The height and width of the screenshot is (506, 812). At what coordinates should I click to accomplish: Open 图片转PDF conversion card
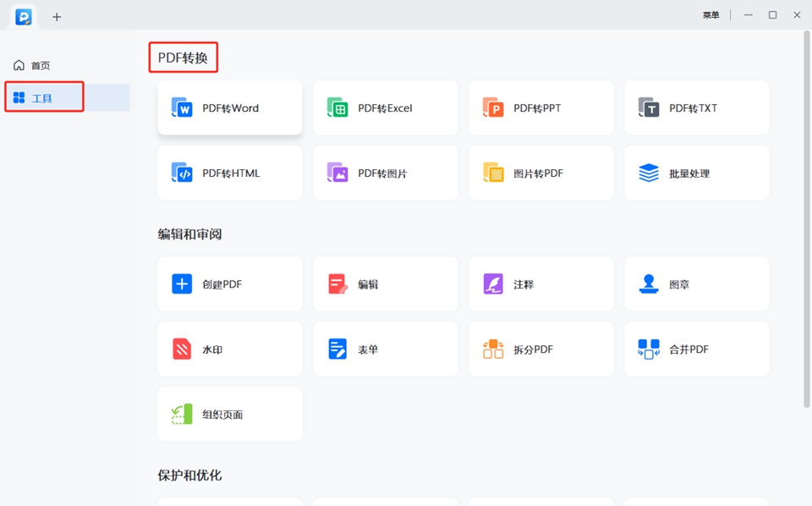tap(541, 173)
